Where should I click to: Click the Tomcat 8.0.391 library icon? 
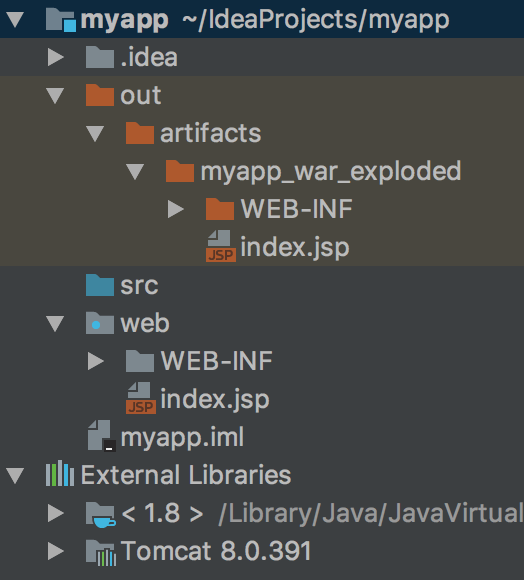[x=101, y=553]
